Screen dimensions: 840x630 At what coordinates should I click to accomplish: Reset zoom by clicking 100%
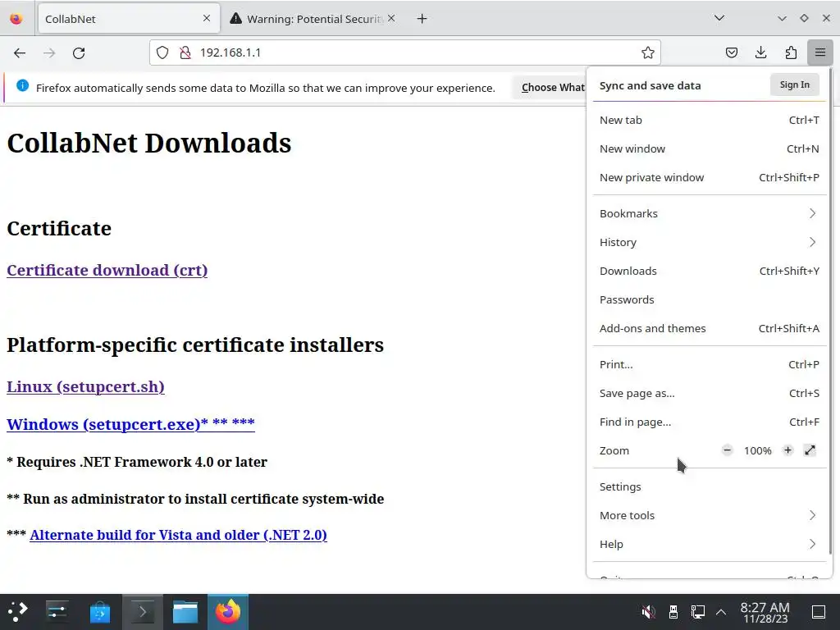(757, 450)
